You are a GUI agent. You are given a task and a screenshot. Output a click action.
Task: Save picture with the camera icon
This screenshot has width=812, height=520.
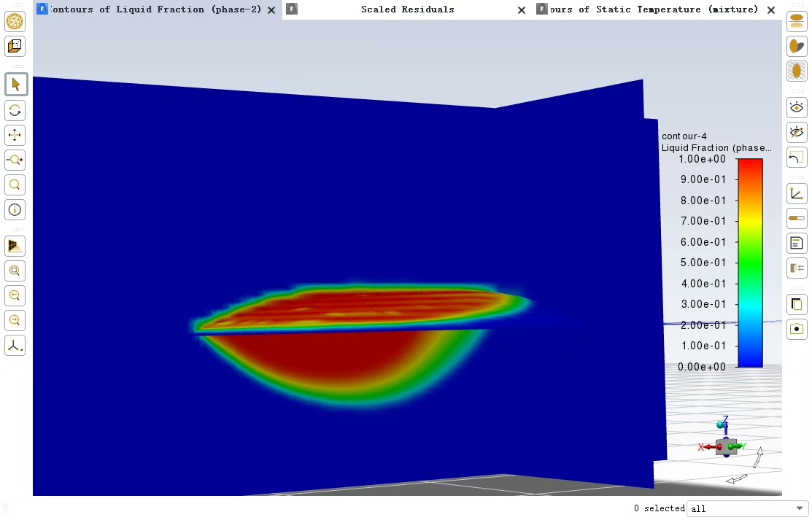797,330
